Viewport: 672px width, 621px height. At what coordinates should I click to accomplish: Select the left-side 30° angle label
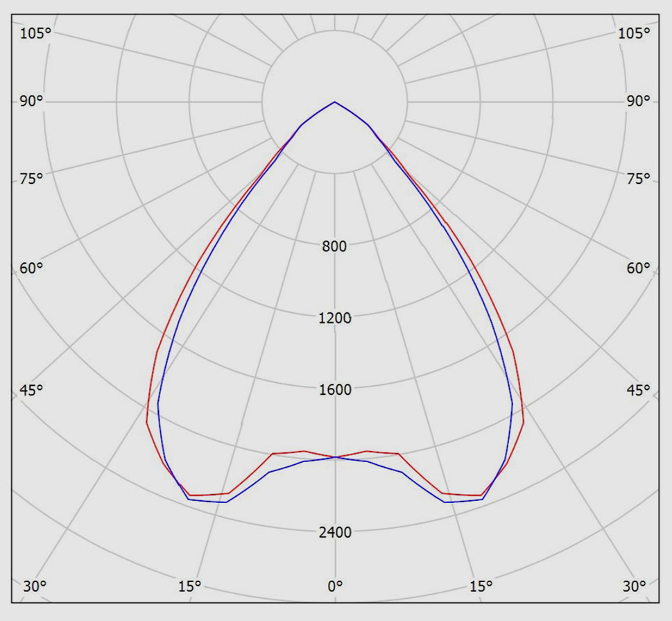coord(34,586)
